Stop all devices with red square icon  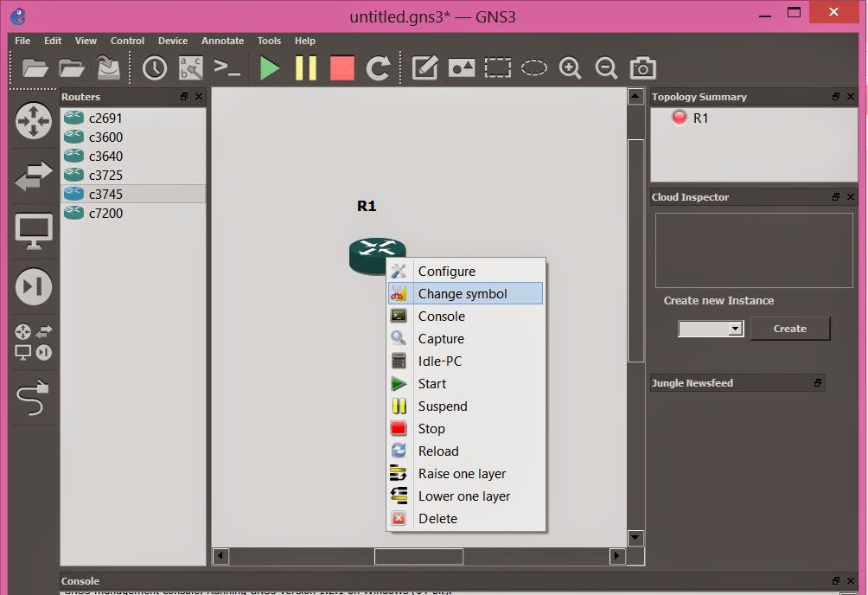[342, 68]
